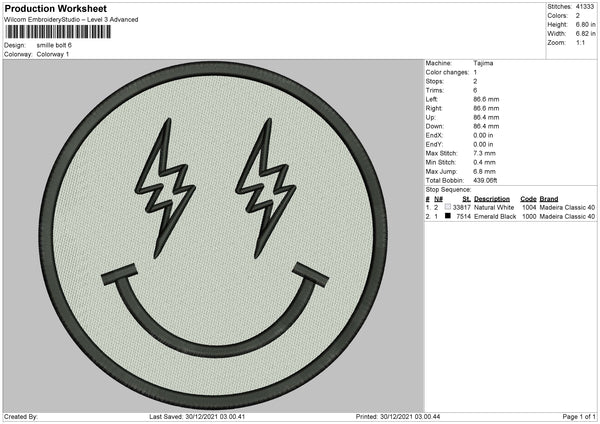Screen dimensions: 600x424
Task: Click the Width value 6.82 in
Action: (x=585, y=34)
